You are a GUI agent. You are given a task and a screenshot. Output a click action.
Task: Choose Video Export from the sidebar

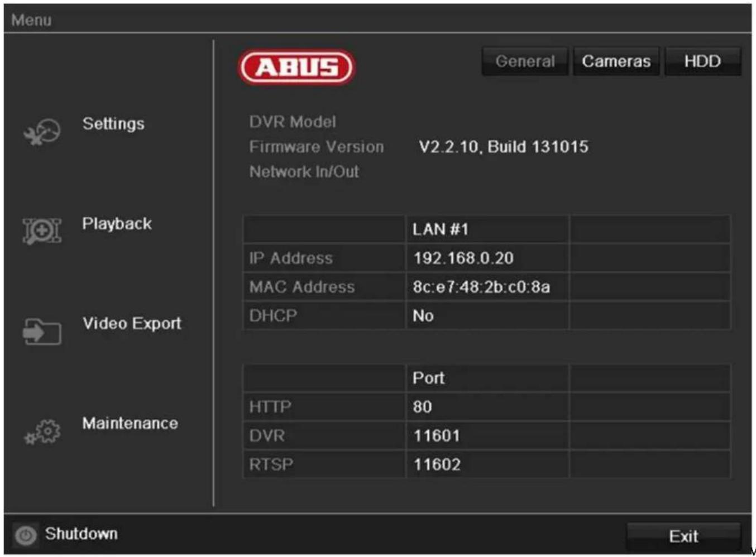coord(131,323)
